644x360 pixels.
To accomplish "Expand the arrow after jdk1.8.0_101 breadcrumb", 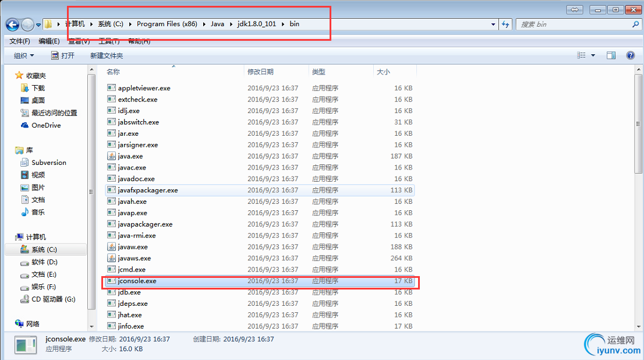I will point(283,24).
